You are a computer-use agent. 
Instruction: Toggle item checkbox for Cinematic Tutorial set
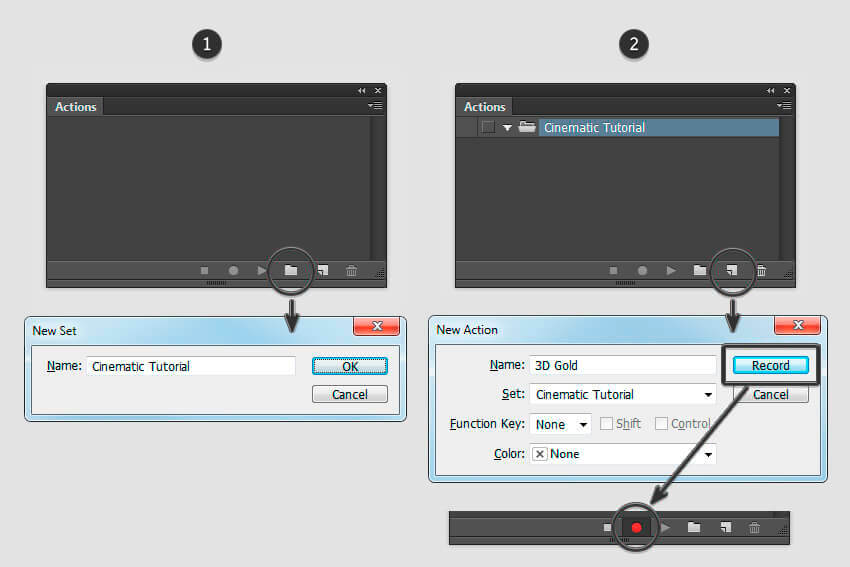coord(488,127)
